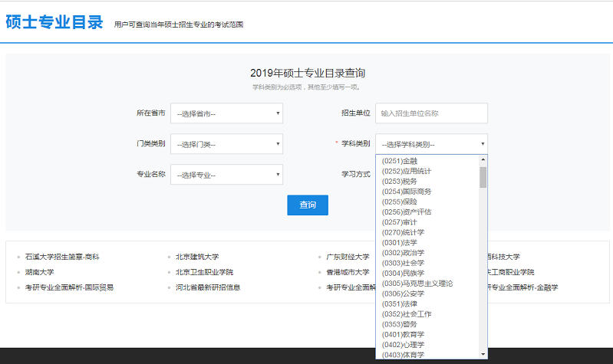Pick (0401)教育学 in the list

coord(402,334)
